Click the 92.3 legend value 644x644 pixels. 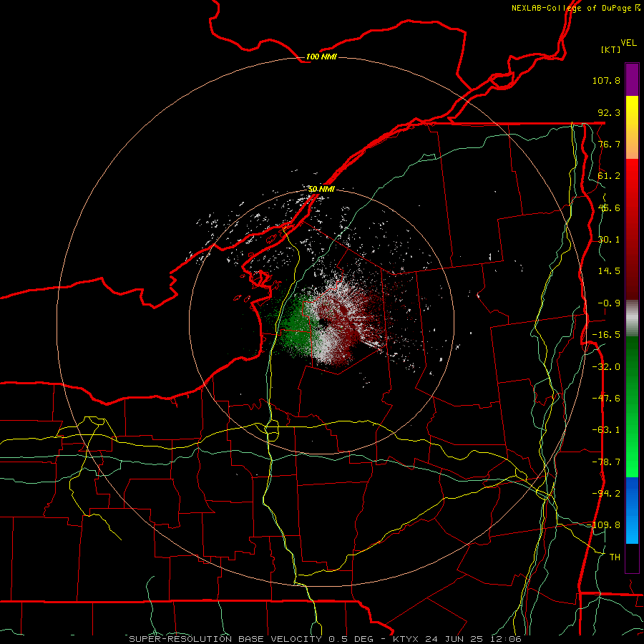[x=609, y=112]
